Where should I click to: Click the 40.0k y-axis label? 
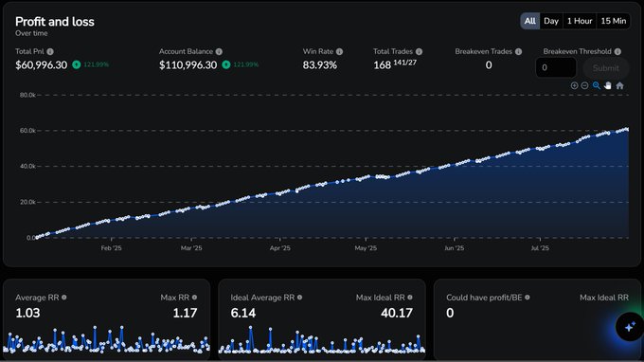[x=27, y=167]
